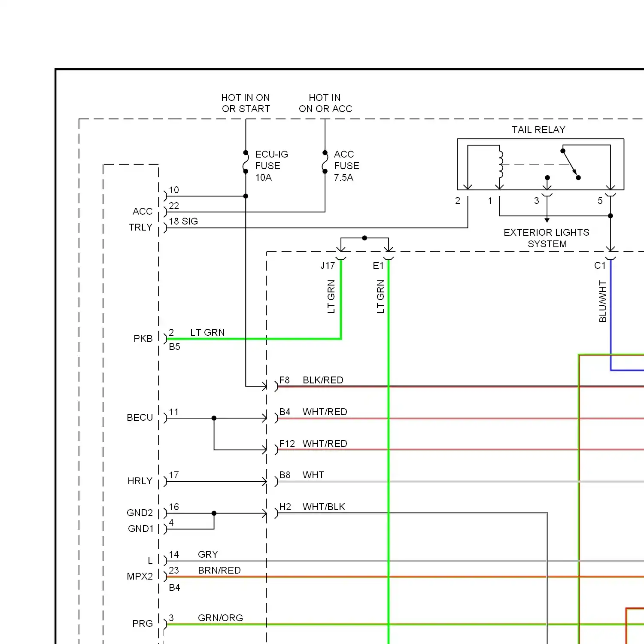Click the PKB pin label
Image resolution: width=644 pixels, height=644 pixels.
[143, 339]
